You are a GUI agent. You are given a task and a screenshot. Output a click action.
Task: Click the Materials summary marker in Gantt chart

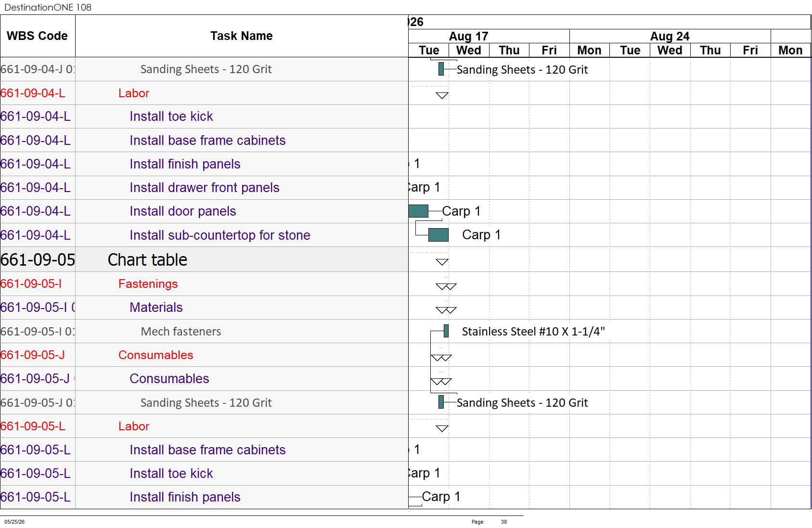(446, 310)
